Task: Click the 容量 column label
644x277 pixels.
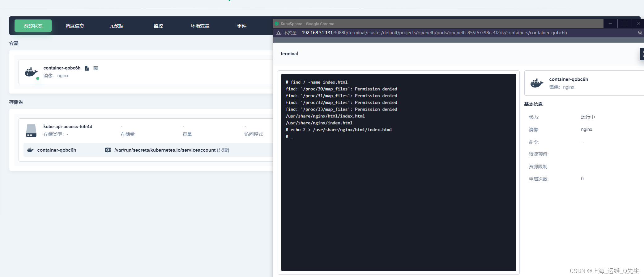Action: point(187,134)
